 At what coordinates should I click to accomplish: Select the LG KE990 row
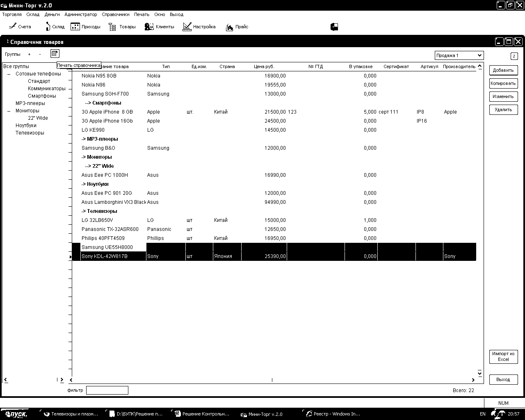pos(274,130)
